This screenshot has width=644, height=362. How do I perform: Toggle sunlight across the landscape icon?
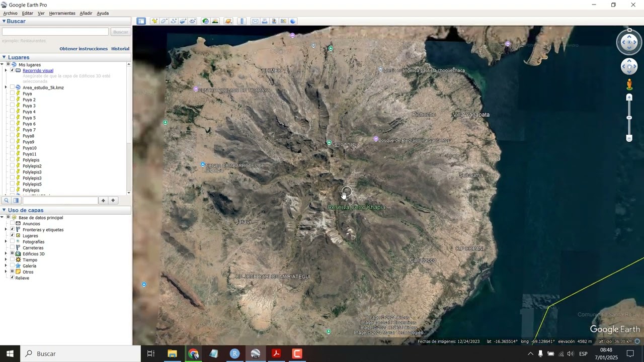215,21
